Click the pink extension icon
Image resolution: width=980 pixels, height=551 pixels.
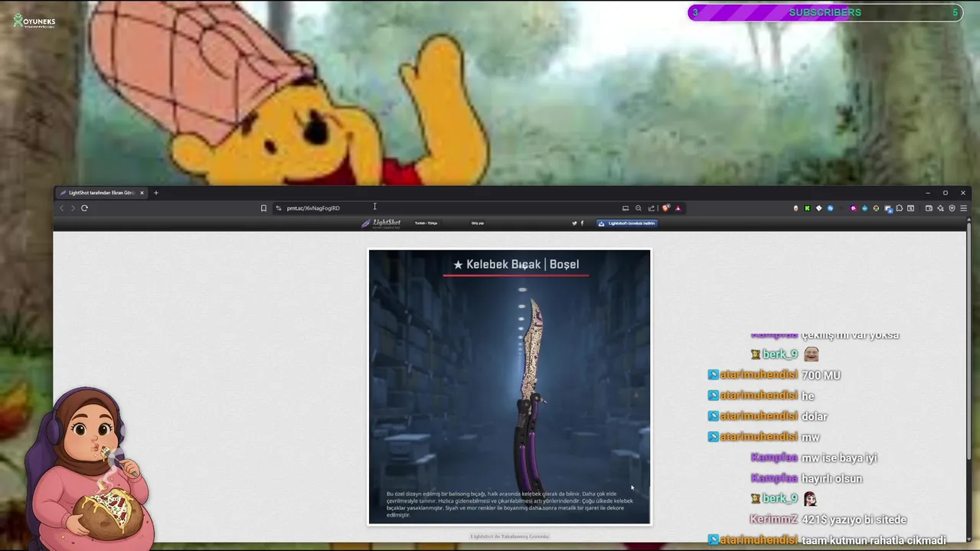[x=853, y=208]
